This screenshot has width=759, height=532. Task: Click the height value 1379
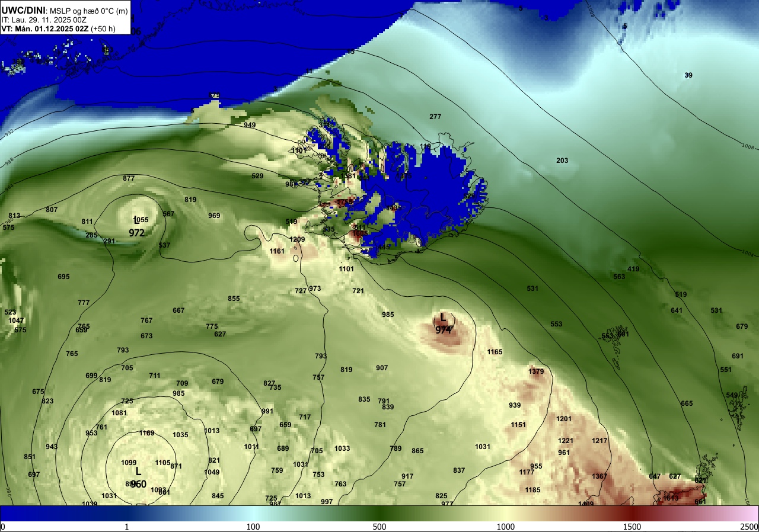(x=536, y=371)
